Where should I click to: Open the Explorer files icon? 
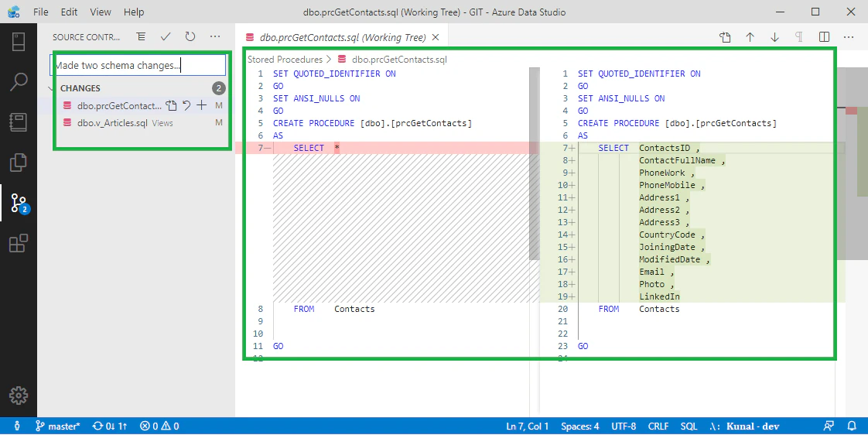click(x=19, y=163)
